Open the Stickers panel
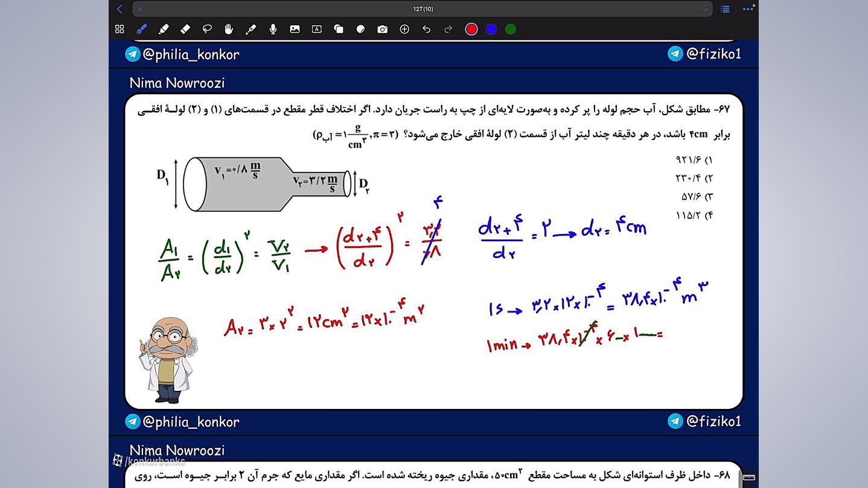Screen dimensions: 868x488 pos(360,29)
